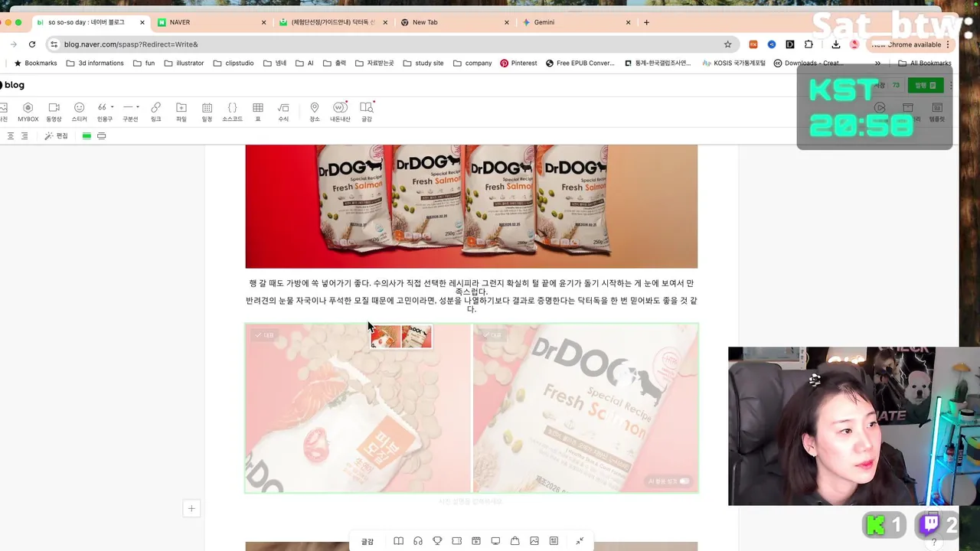This screenshot has width=980, height=551.
Task: Open the book category in 글감 bar
Action: click(x=398, y=541)
